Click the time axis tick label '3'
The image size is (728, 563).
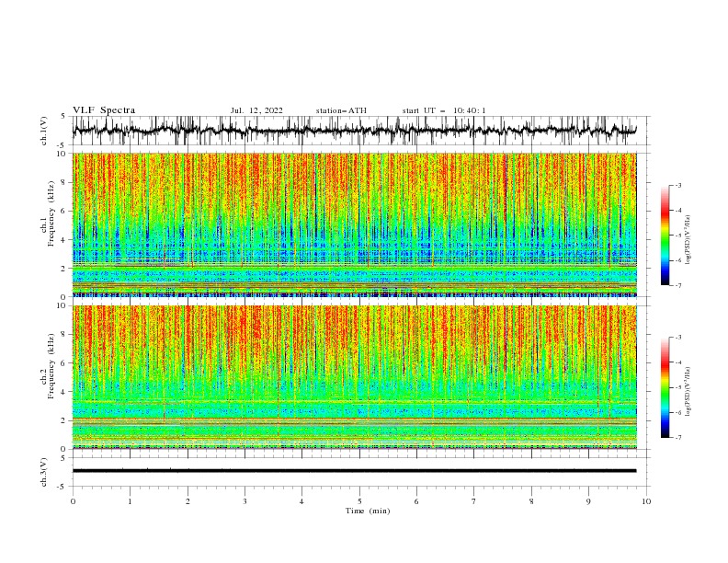click(245, 501)
